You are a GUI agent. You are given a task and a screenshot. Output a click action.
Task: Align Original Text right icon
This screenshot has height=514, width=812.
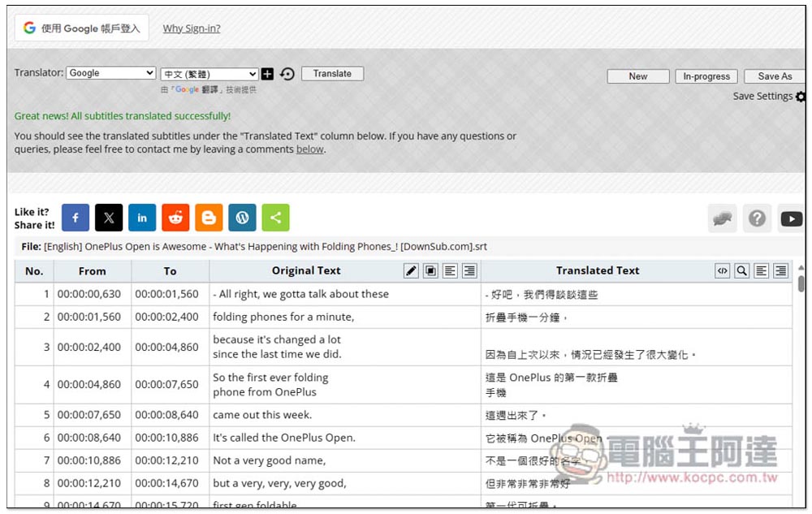click(469, 270)
